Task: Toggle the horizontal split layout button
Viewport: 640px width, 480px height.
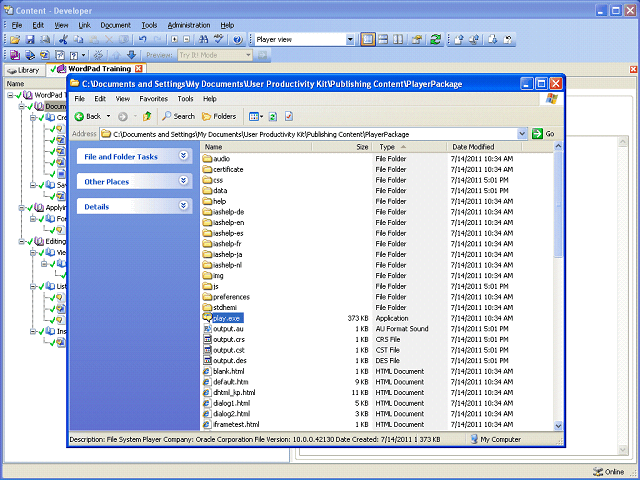Action: click(x=383, y=40)
